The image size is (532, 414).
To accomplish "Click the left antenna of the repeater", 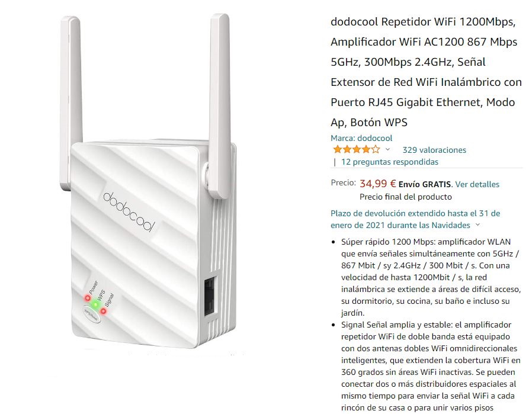I will [x=71, y=102].
